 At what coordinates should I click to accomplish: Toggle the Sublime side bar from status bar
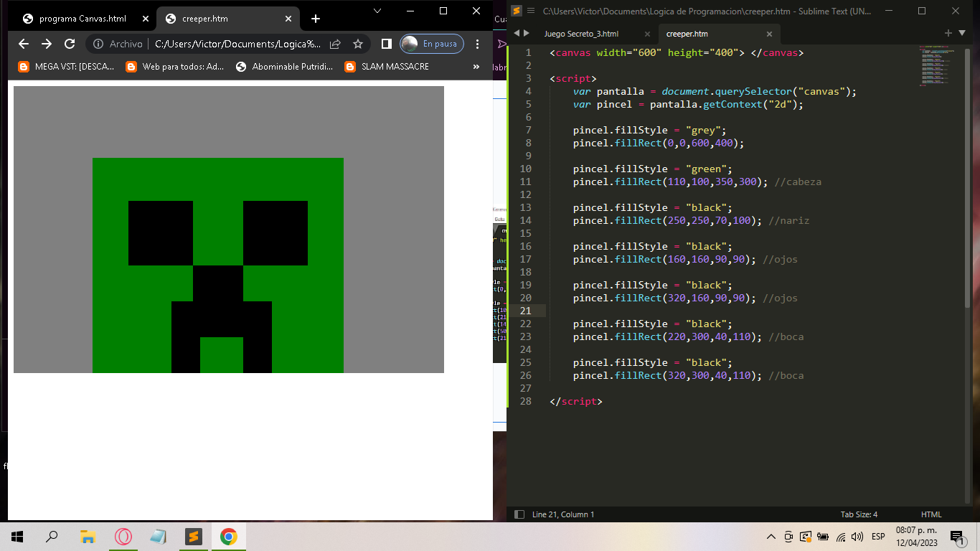519,514
